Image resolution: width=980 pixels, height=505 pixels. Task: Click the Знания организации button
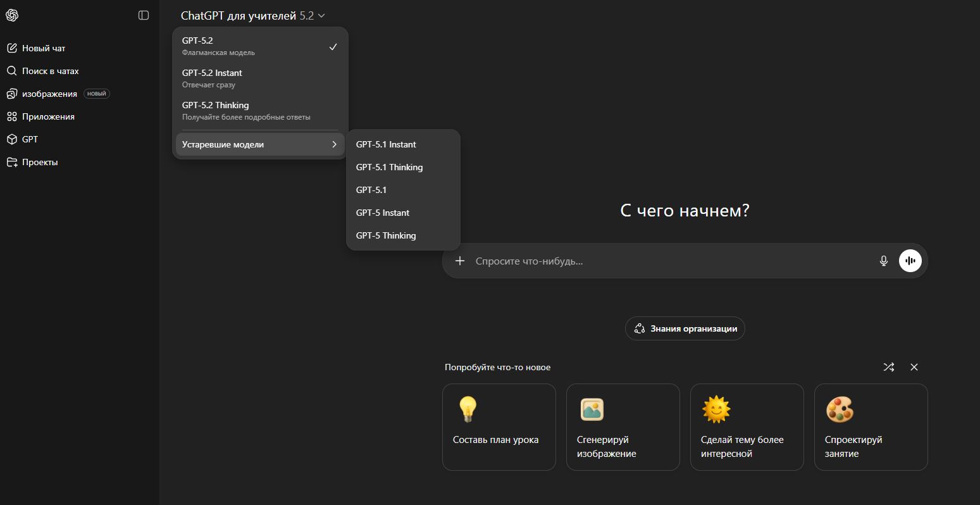coord(685,328)
